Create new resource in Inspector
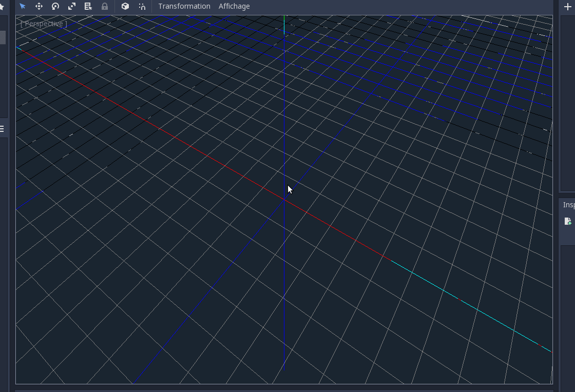 [568, 221]
